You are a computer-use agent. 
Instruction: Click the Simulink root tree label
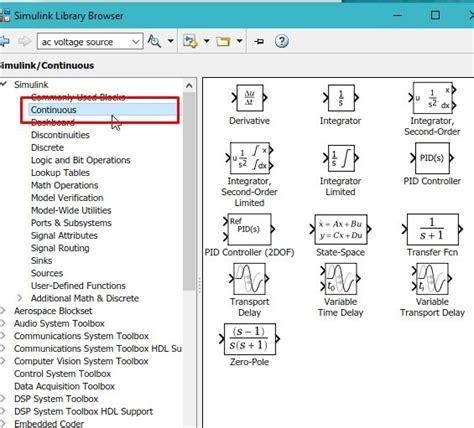pos(31,84)
